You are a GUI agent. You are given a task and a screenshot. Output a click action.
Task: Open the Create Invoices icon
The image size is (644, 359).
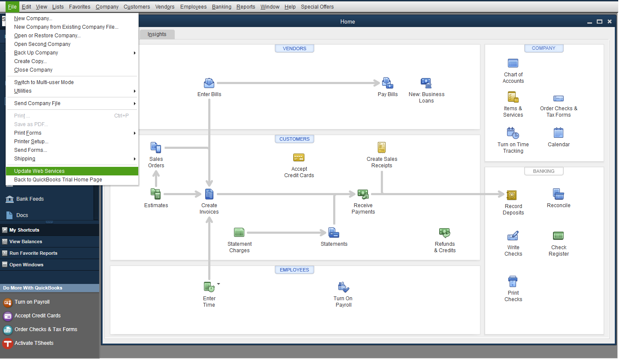[209, 194]
